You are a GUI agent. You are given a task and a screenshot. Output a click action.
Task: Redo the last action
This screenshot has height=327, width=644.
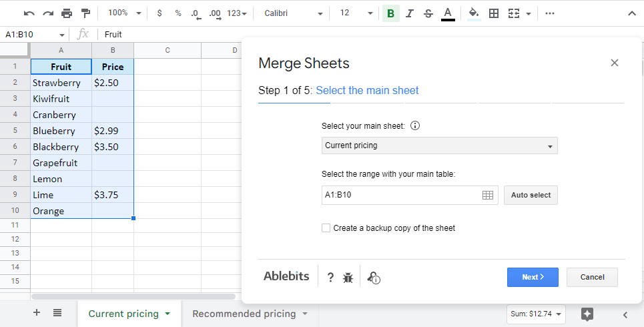48,13
